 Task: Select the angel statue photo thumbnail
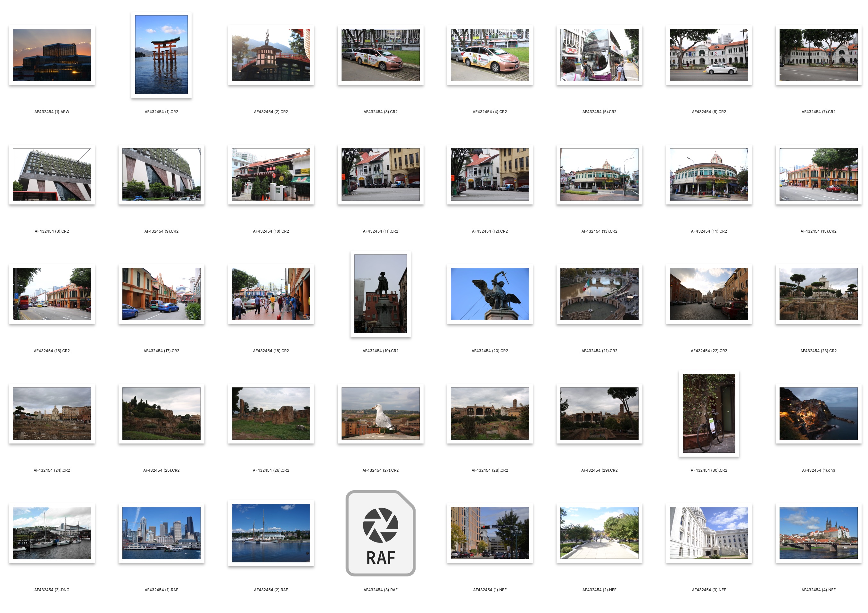(x=490, y=294)
